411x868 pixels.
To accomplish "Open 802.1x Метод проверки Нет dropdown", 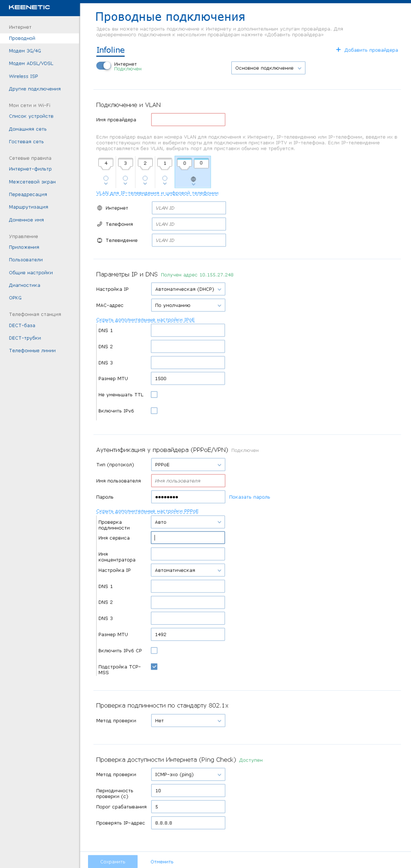I will point(188,720).
